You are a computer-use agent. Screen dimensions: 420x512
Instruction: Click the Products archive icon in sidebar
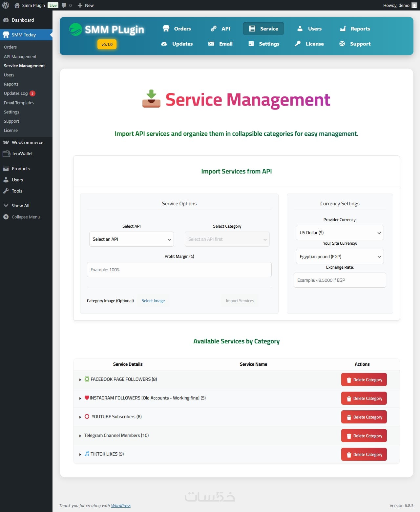[x=6, y=169]
